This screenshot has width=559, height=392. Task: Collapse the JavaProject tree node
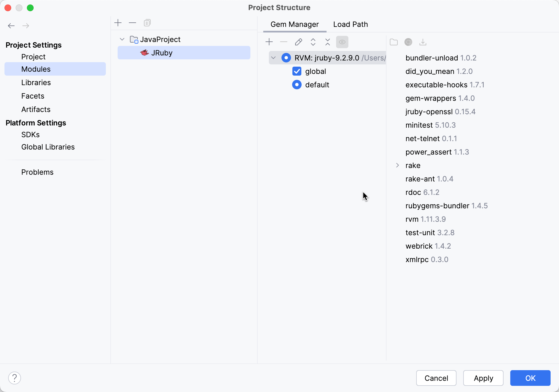(122, 39)
